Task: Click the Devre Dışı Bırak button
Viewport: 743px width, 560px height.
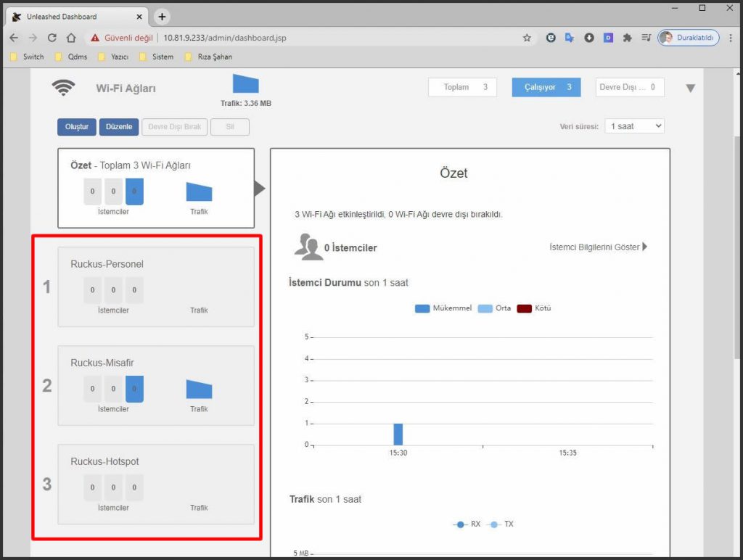Action: click(x=174, y=127)
